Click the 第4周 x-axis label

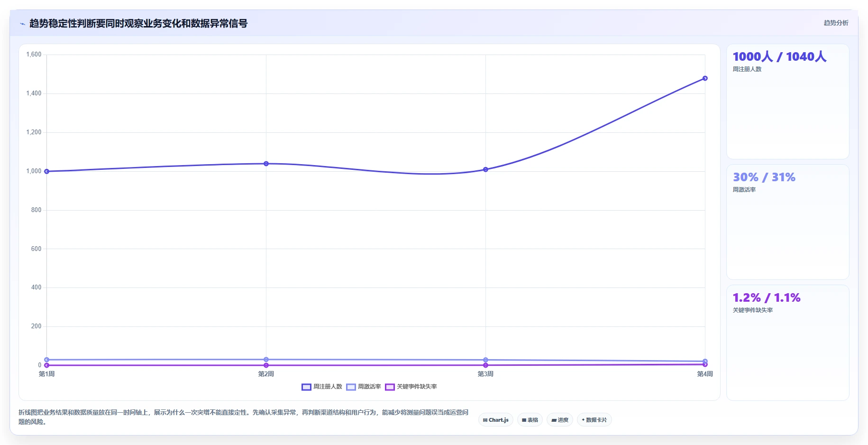pos(705,374)
